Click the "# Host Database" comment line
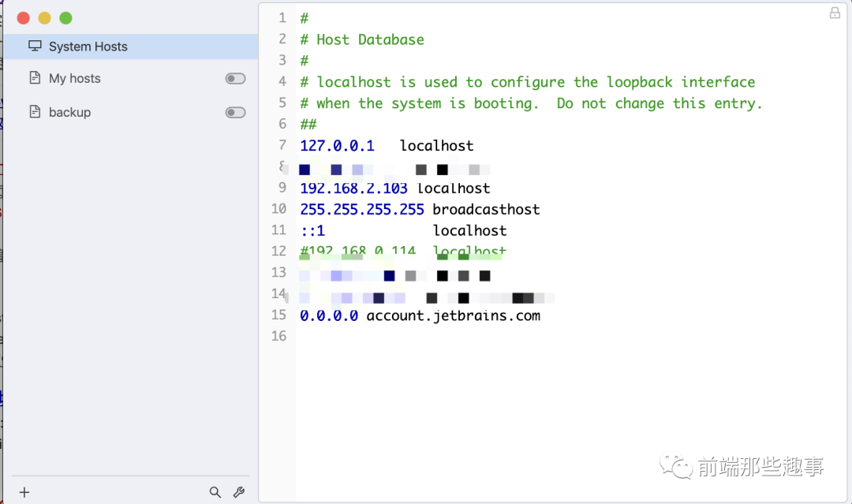This screenshot has height=504, width=852. [370, 39]
